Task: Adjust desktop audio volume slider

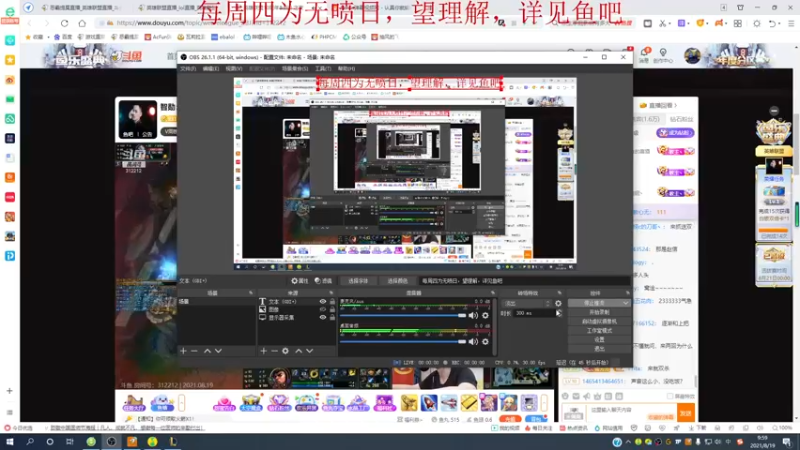Action: coord(403,341)
